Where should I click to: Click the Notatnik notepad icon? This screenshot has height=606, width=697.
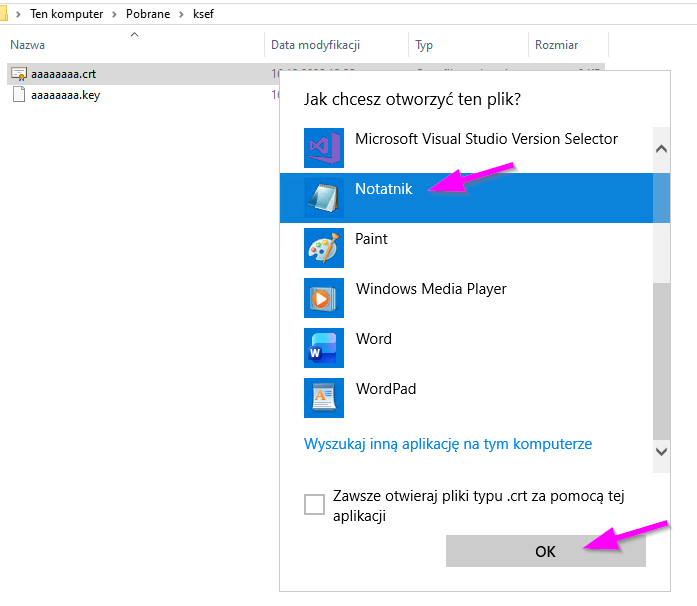(x=323, y=198)
